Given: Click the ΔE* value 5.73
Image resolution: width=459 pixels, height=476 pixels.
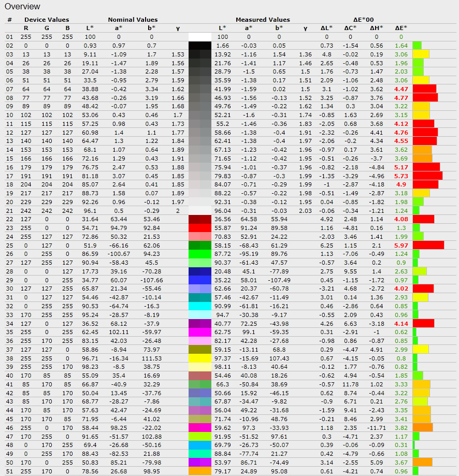Looking at the screenshot, I should [401, 176].
